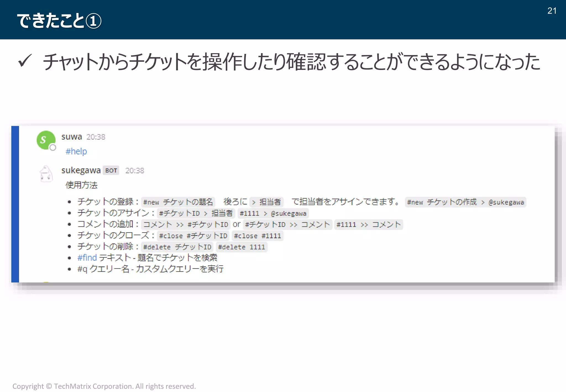Screen dimensions: 566x392
Task: Click the 'チケットのアサイン：' label
Action: click(x=116, y=213)
